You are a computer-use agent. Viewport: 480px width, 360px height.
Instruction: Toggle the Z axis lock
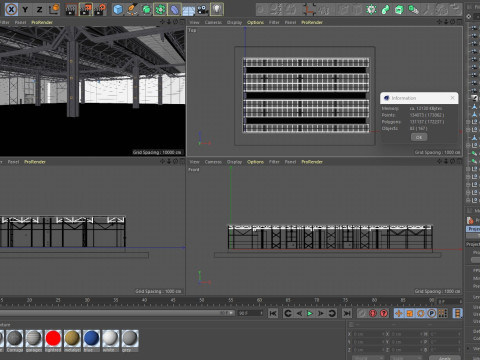(x=39, y=9)
